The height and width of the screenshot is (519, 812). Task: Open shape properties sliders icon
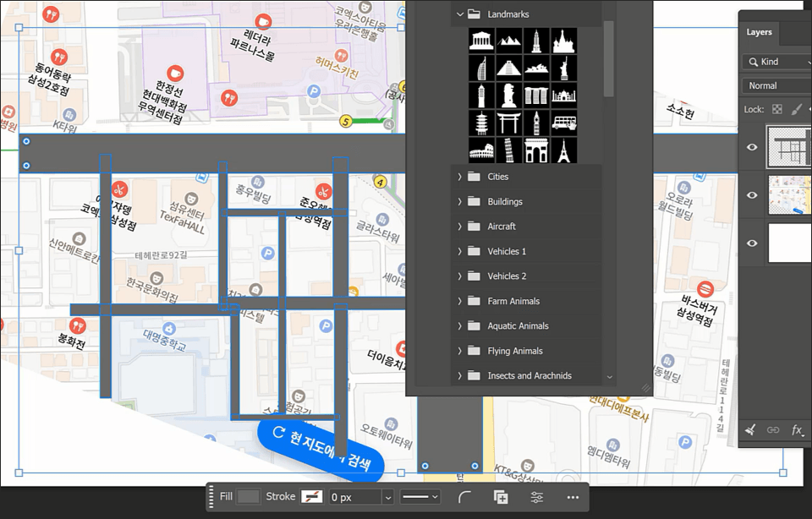point(537,497)
